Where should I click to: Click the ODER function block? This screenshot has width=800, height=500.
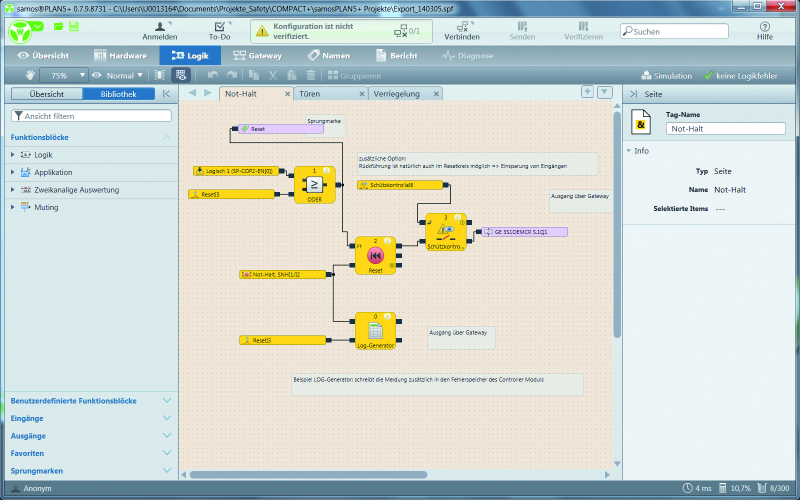click(x=314, y=184)
